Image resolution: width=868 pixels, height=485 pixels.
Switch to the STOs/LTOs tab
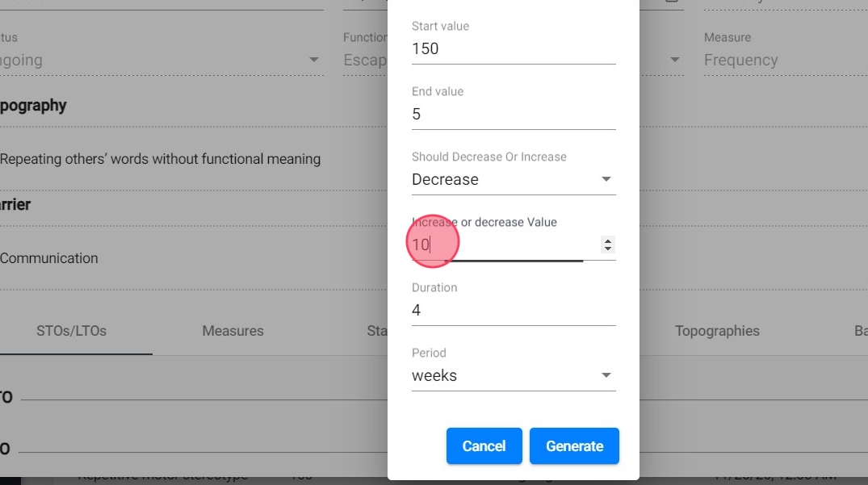tap(71, 331)
